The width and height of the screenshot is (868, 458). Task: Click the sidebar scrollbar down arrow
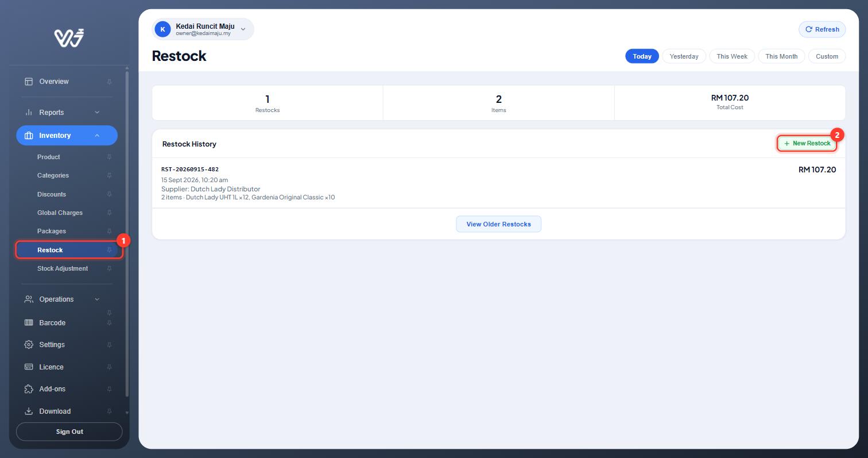pos(127,413)
